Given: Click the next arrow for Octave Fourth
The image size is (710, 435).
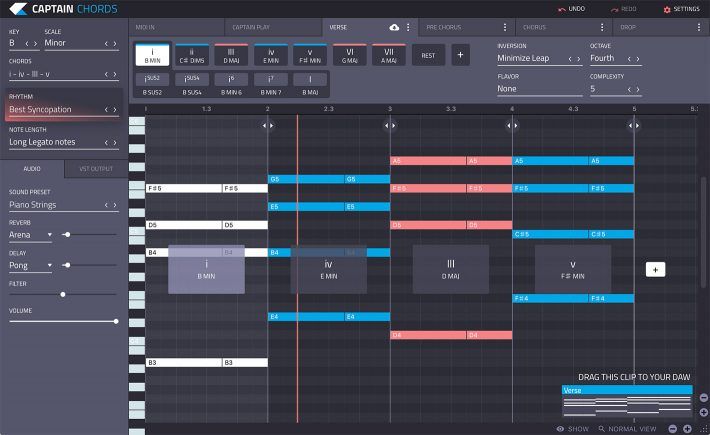Looking at the screenshot, I should click(x=638, y=59).
